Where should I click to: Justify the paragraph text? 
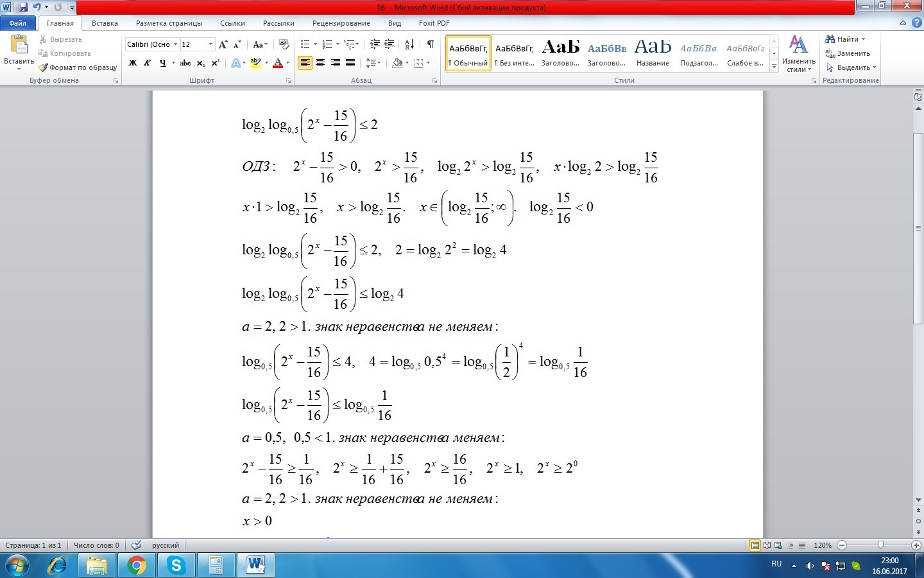point(350,63)
